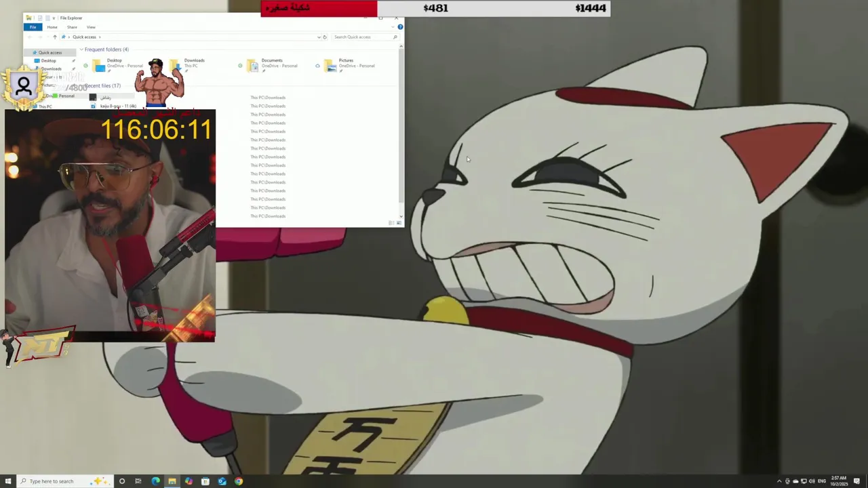Viewport: 868px width, 488px height.
Task: Select Quick access in the navigation pane
Action: [x=50, y=52]
